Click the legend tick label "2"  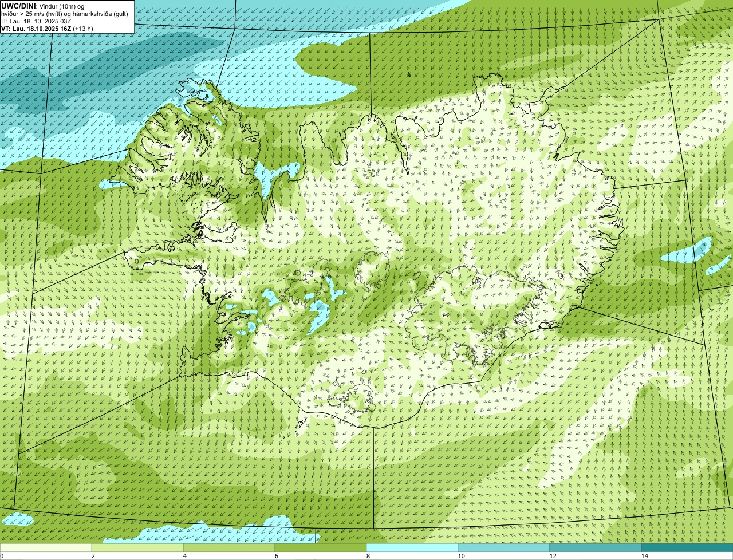[93, 556]
